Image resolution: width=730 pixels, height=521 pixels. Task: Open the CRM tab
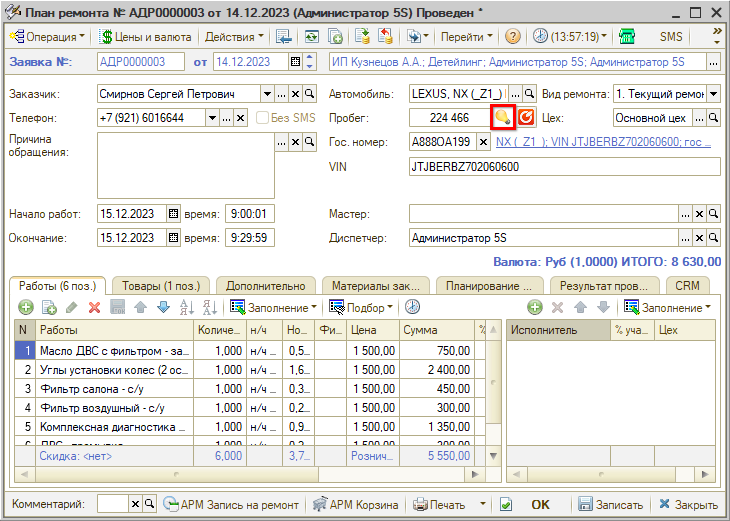[x=687, y=285]
